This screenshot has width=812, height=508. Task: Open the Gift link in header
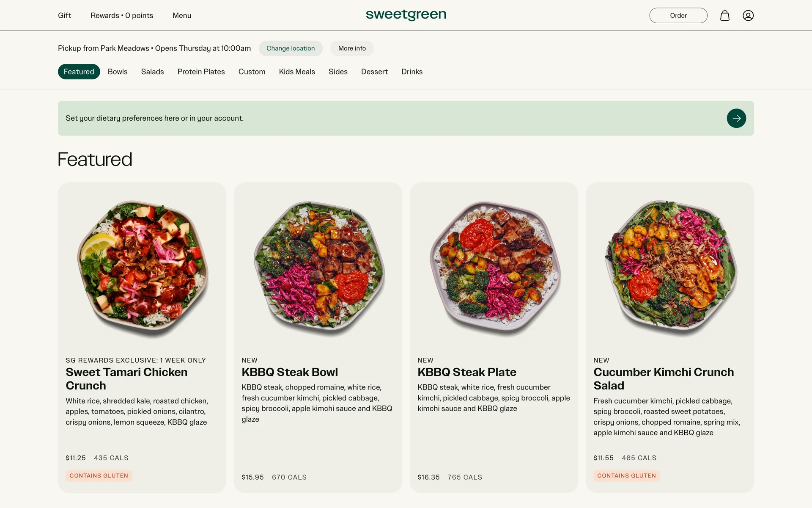pos(65,16)
